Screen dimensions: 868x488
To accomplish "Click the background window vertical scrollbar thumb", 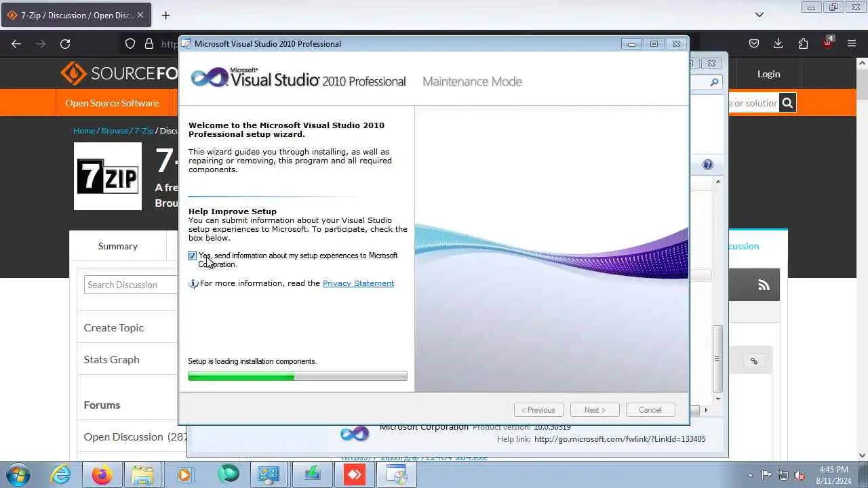I will point(718,359).
